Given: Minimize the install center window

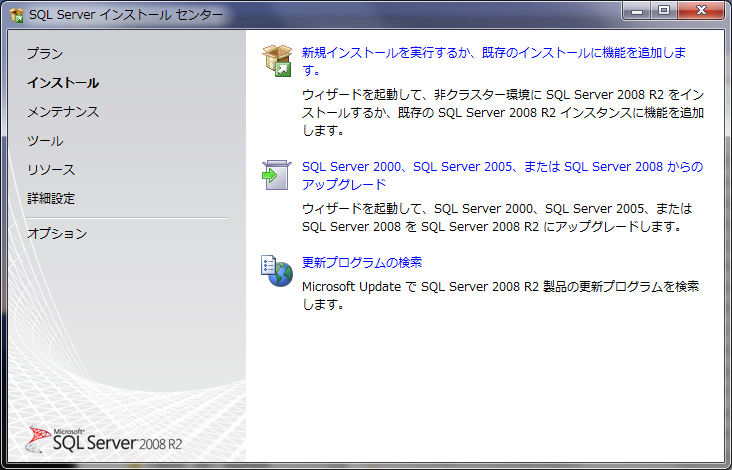Looking at the screenshot, I should coord(636,12).
